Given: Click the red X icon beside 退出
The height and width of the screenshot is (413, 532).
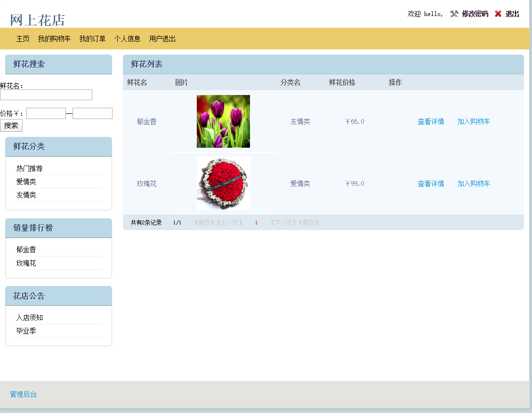Looking at the screenshot, I should [498, 14].
